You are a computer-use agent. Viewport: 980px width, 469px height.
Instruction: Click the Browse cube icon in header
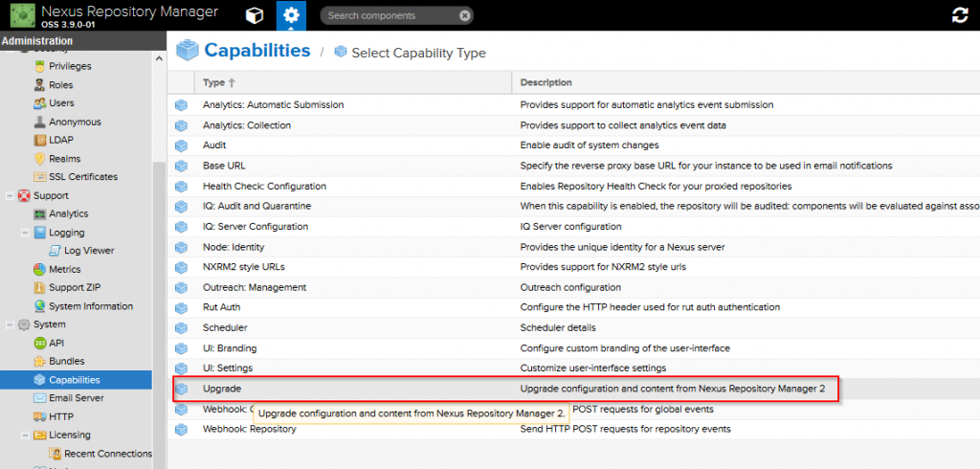[x=254, y=15]
